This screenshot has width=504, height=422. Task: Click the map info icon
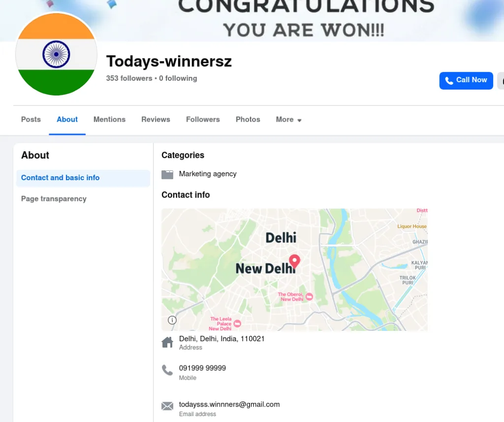click(x=172, y=320)
